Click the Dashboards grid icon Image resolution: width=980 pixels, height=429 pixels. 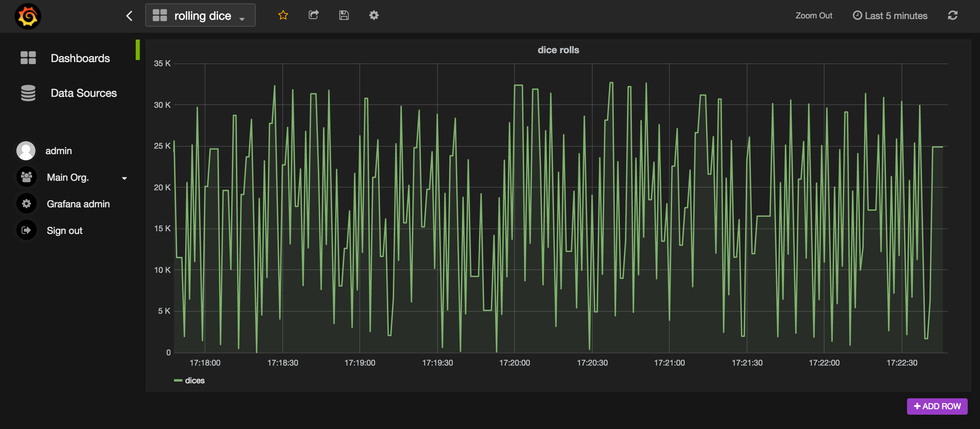[x=28, y=58]
